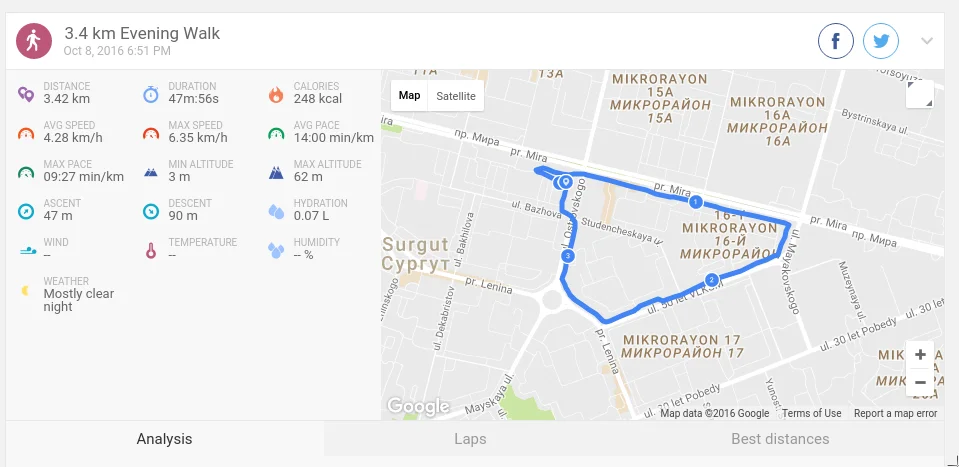Screen dimensions: 959x467
Task: Click the pink walking activity icon
Action: point(34,42)
